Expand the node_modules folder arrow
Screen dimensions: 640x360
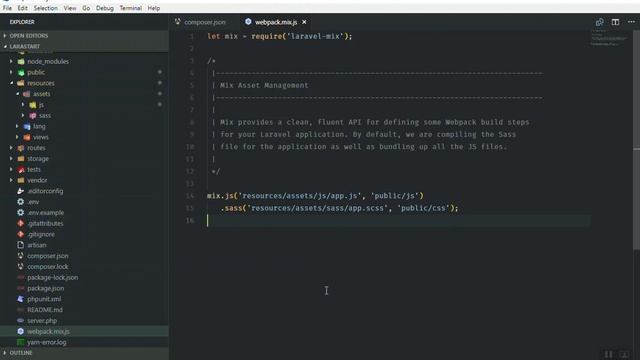tap(11, 61)
